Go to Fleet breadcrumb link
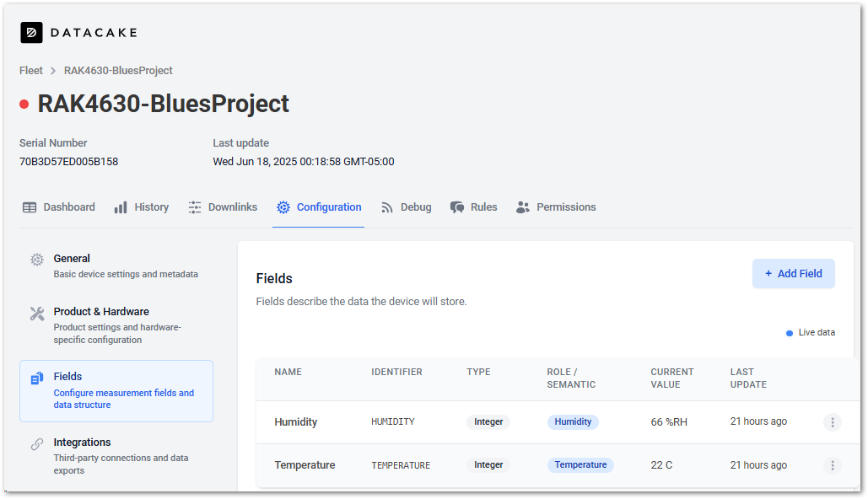The image size is (868, 499). pyautogui.click(x=31, y=71)
